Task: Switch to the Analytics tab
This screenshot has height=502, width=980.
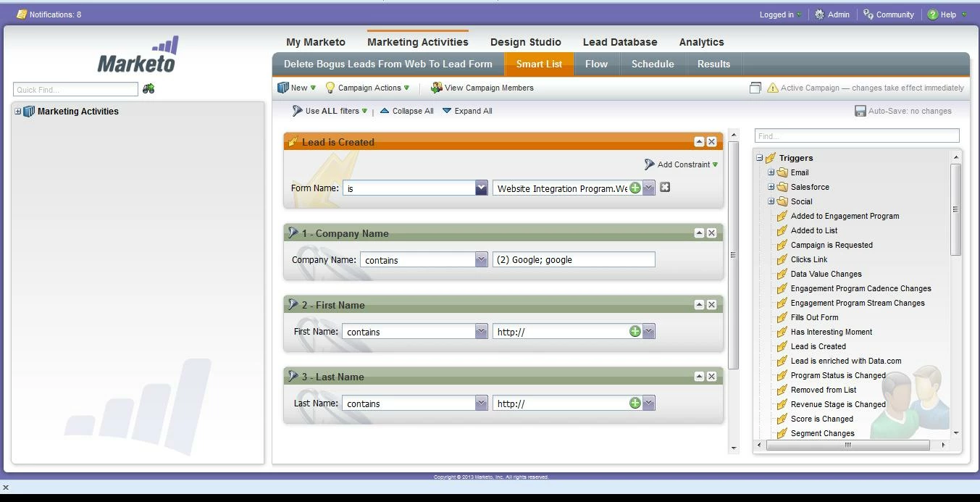Action: click(x=702, y=42)
